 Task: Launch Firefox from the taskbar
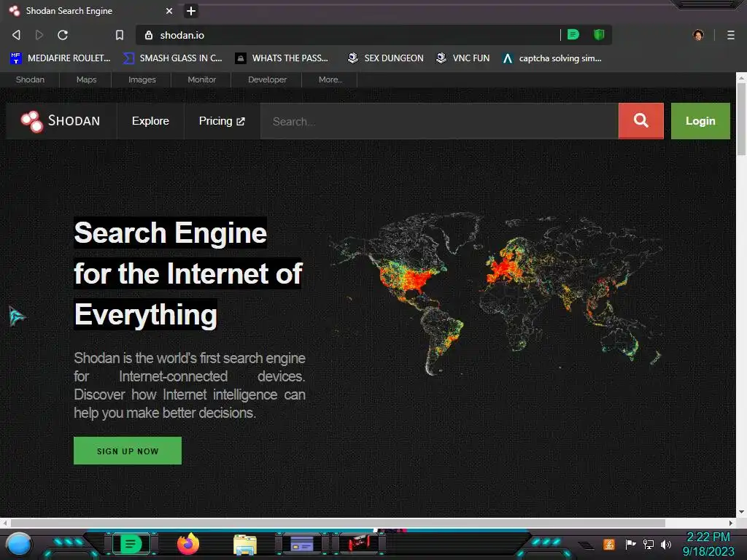pyautogui.click(x=188, y=544)
